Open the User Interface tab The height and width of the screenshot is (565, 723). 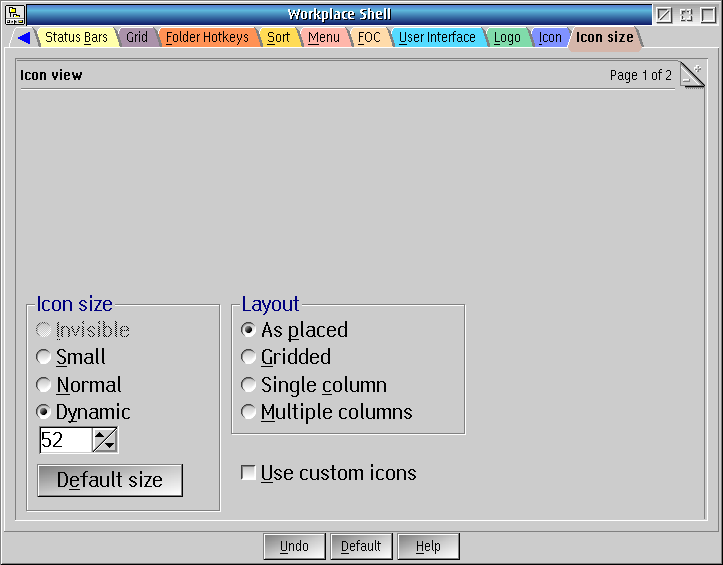click(x=437, y=37)
